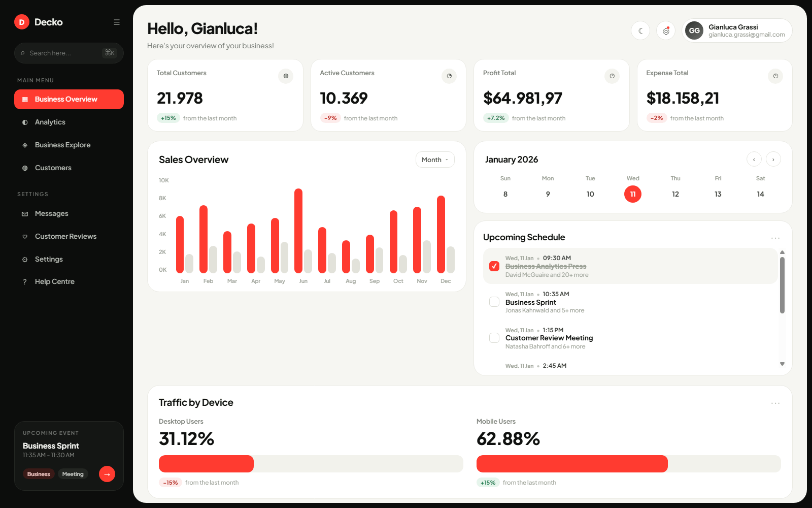Open Help Centre menu item label
Image resolution: width=812 pixels, height=508 pixels.
point(55,281)
